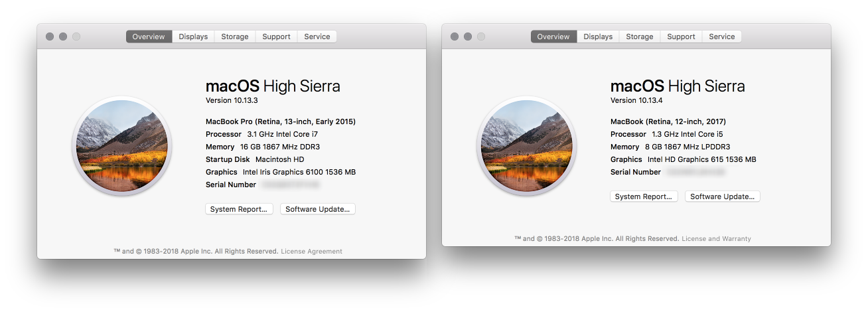Screen dimensions: 868x312
Task: Switch to Support tab in 12-inch MacBook window
Action: pos(681,37)
